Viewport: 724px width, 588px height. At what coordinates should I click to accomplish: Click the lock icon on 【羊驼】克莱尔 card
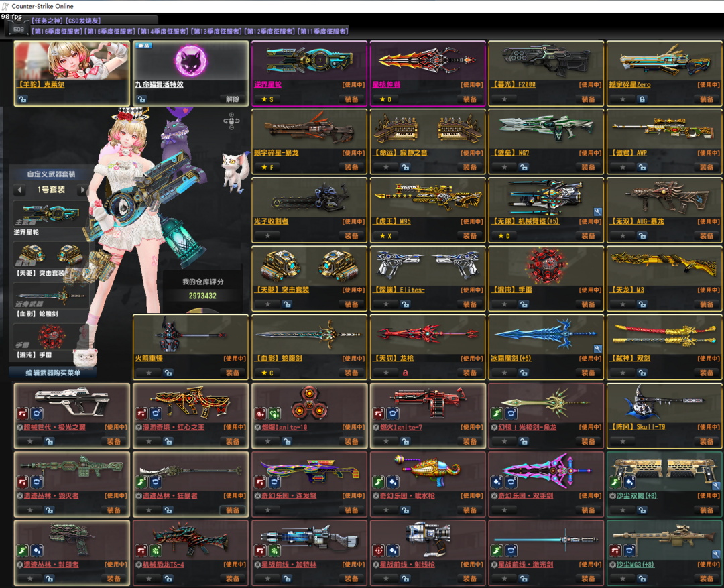click(23, 99)
